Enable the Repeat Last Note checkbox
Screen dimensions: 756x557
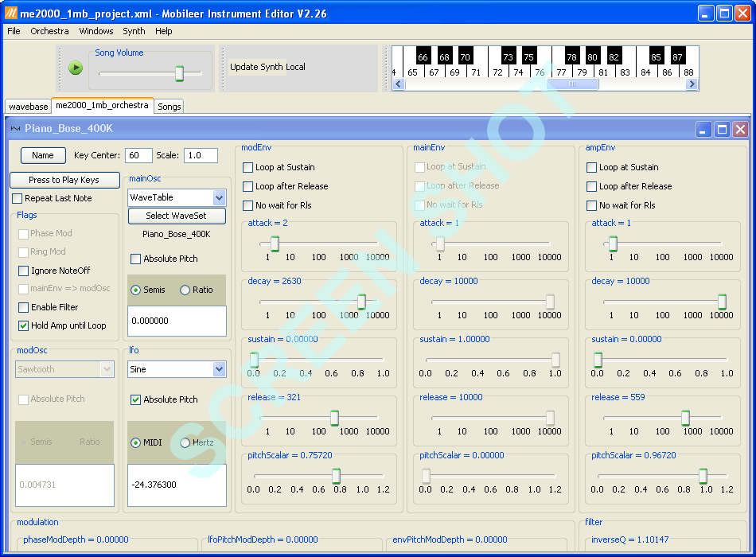[18, 198]
